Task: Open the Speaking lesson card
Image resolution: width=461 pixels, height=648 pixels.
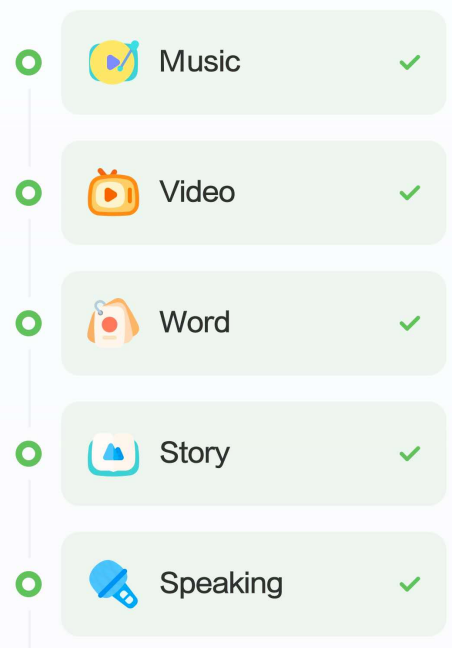Action: pos(254,584)
